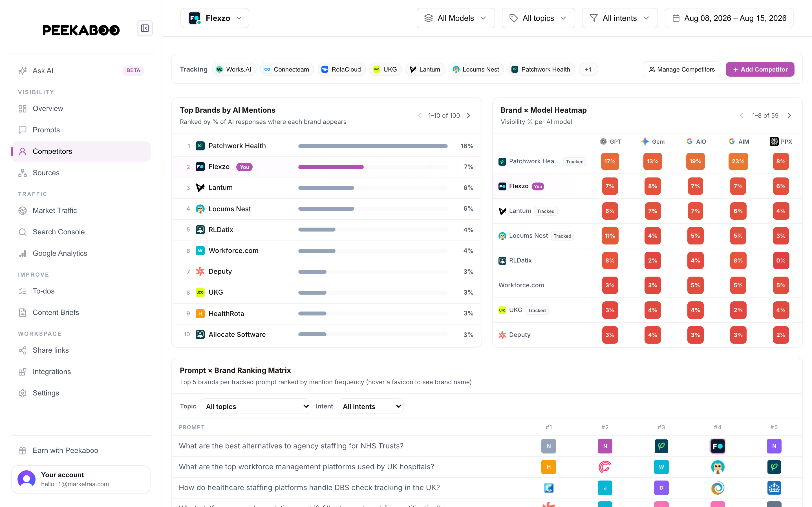Click the Market Traffic globe icon

coord(23,211)
